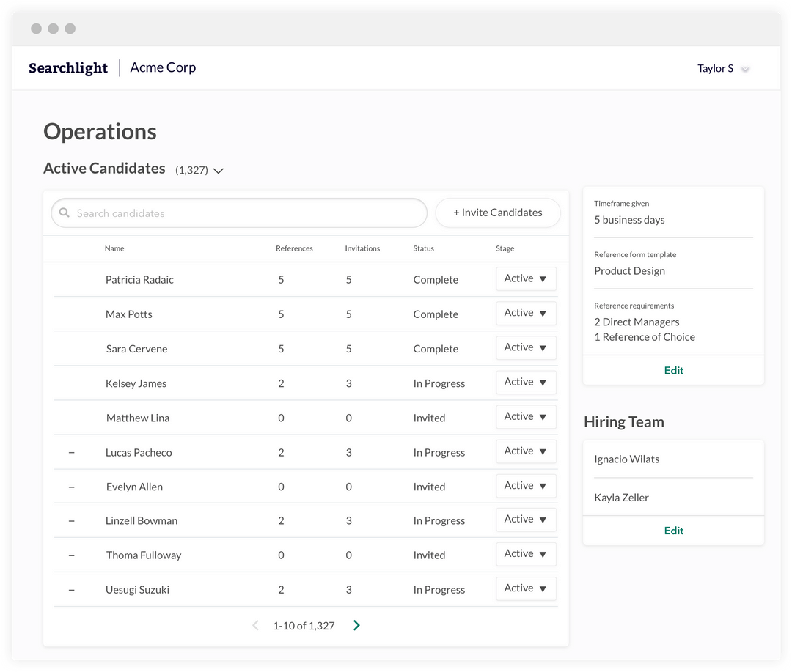Expand the Active Candidates filter chevron
Screen dimensions: 792x672
point(218,171)
